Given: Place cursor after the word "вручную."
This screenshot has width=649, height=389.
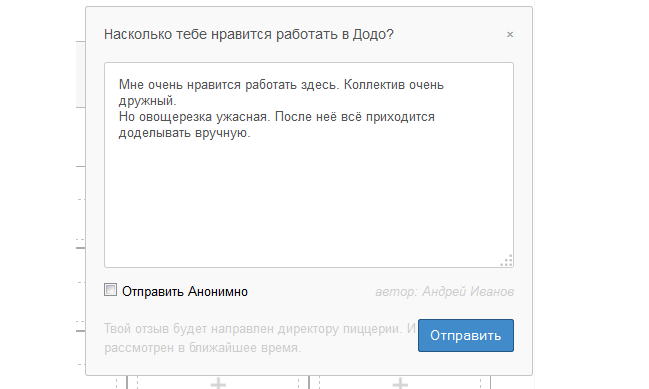Looking at the screenshot, I should click(252, 133).
